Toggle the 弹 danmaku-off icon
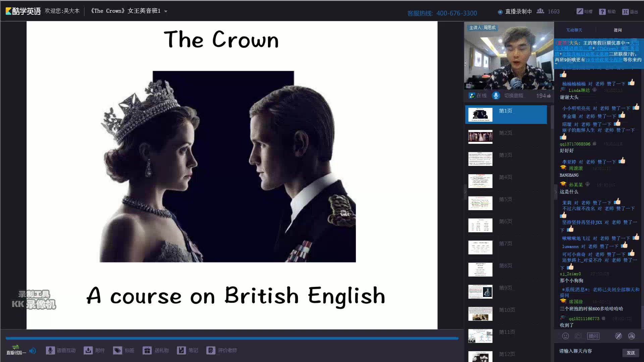Viewport: 644px width, 362px height. coord(619,336)
